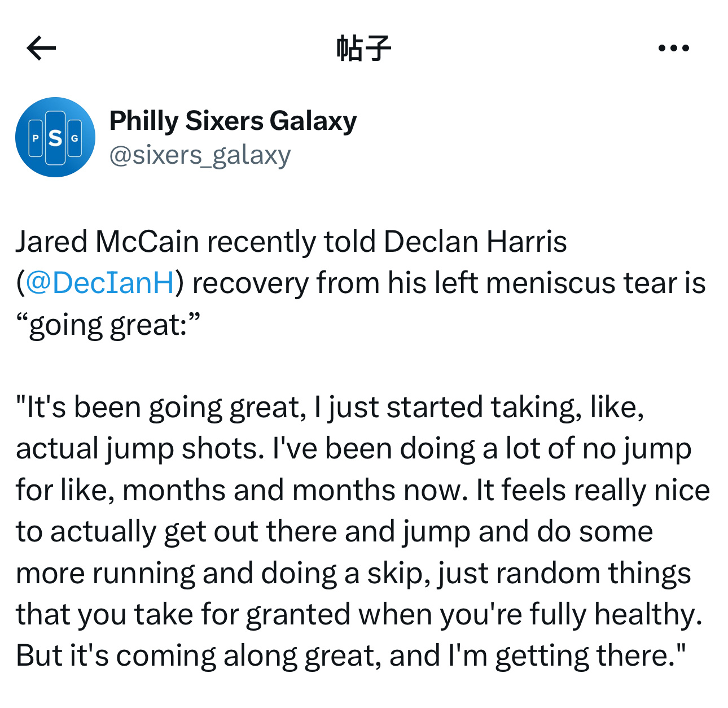
Task: Tap the PSG profile avatar
Action: (55, 137)
